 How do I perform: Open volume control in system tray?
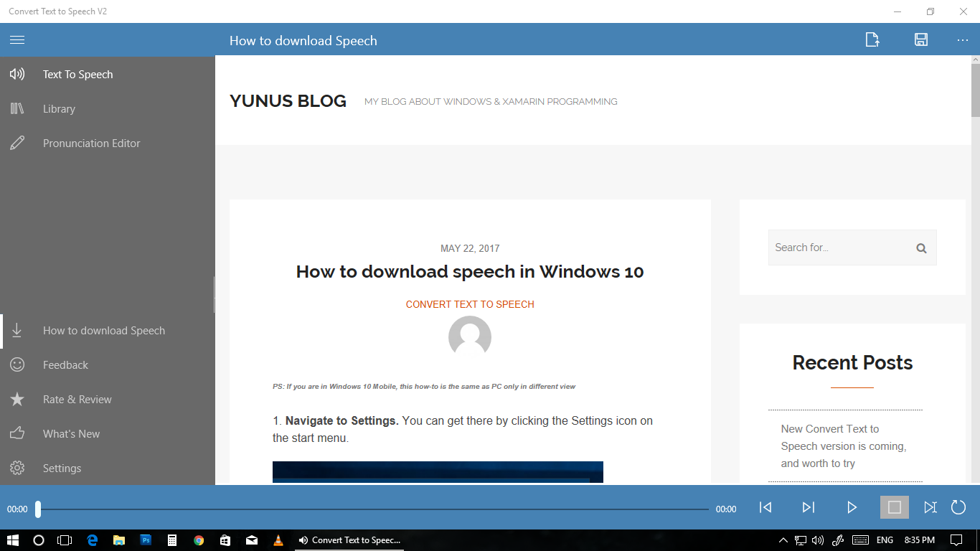click(819, 540)
